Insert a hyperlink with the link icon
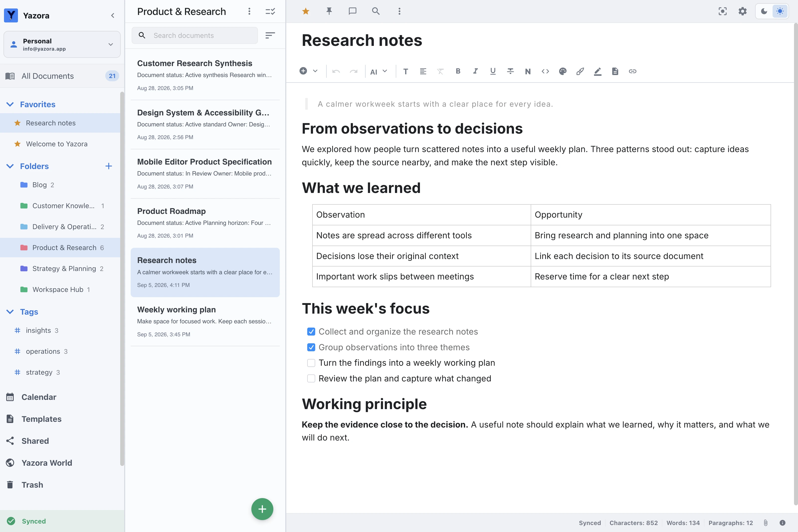Viewport: 798px width, 532px height. (x=632, y=71)
